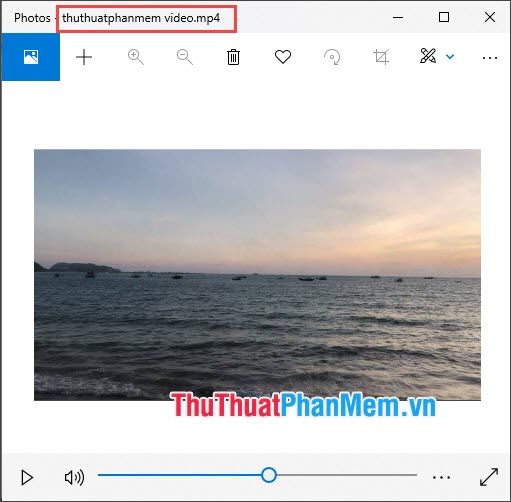Open the Edit & Create pencil icon
The image size is (511, 502).
tap(428, 56)
